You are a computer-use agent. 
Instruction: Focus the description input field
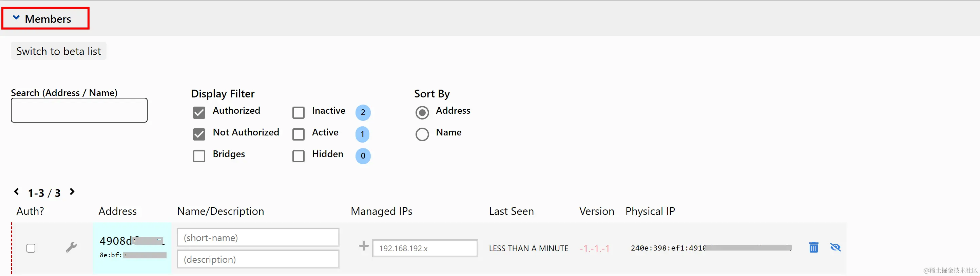(258, 259)
